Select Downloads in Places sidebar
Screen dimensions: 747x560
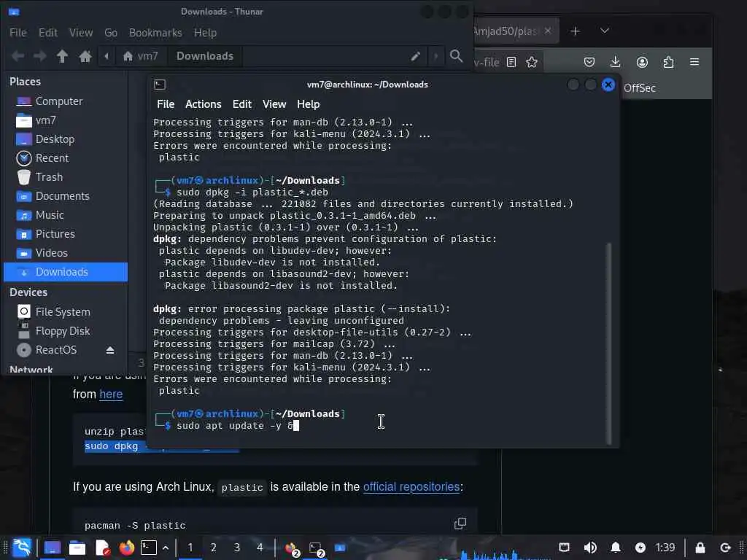pyautogui.click(x=66, y=272)
